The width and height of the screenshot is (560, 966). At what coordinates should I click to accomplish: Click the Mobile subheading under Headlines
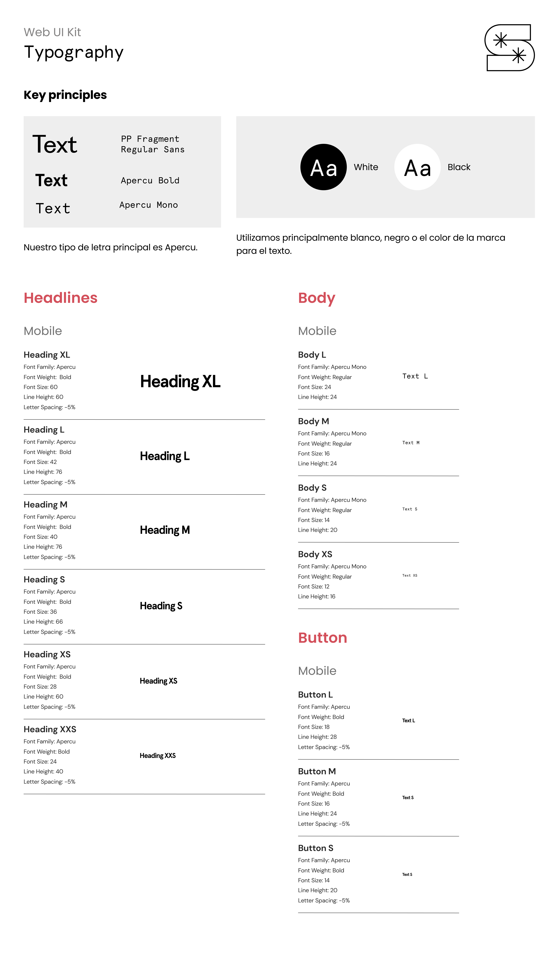click(43, 331)
